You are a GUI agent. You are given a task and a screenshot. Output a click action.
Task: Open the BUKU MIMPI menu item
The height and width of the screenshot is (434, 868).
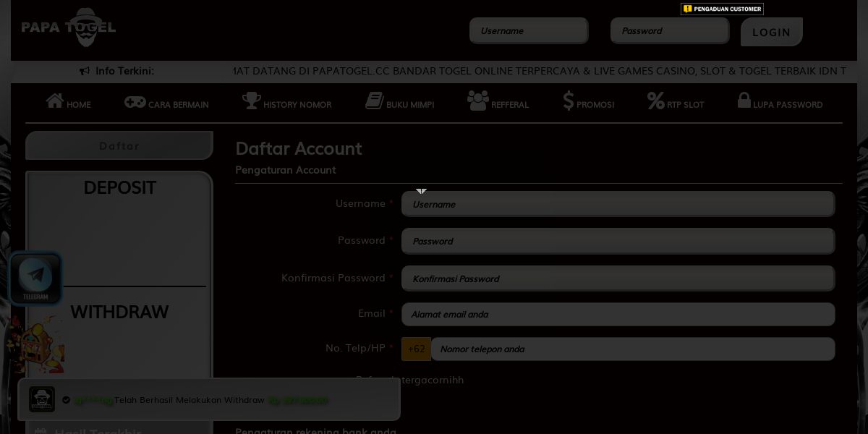(x=410, y=105)
